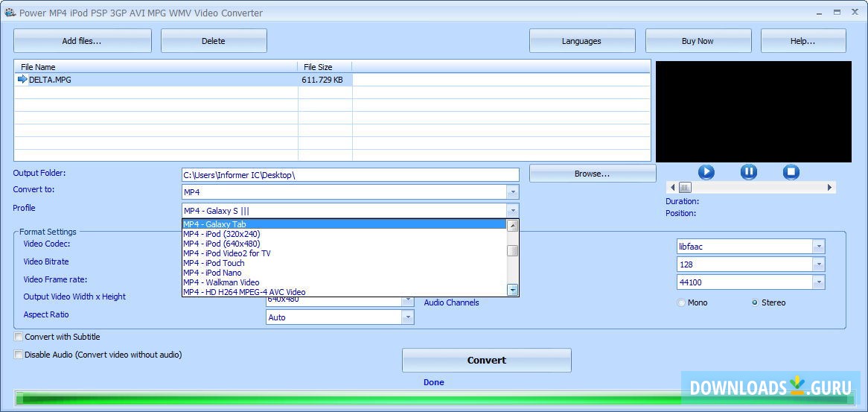Image resolution: width=868 pixels, height=412 pixels.
Task: Click the scroll-up arrow in the profile list
Action: (x=512, y=225)
